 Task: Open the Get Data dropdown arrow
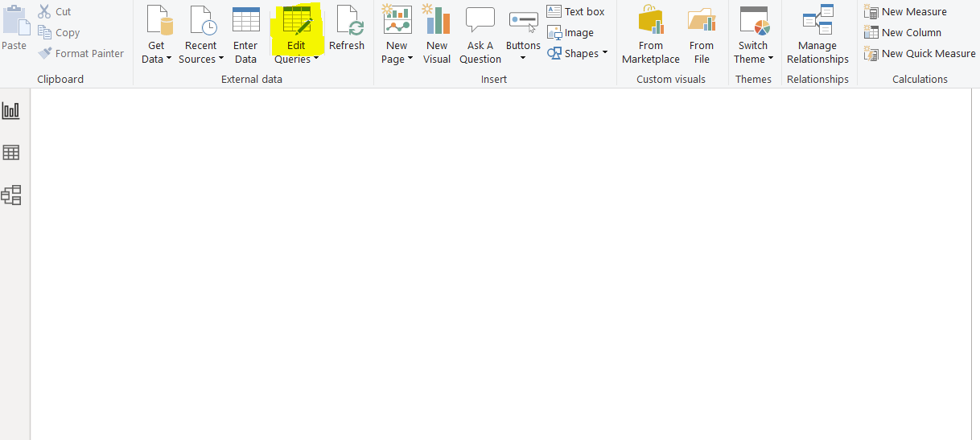169,59
